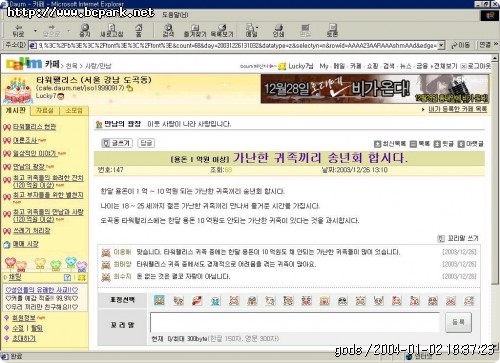The width and height of the screenshot is (500, 363).
Task: Show browsing history with 목록보기
Action: point(222,30)
